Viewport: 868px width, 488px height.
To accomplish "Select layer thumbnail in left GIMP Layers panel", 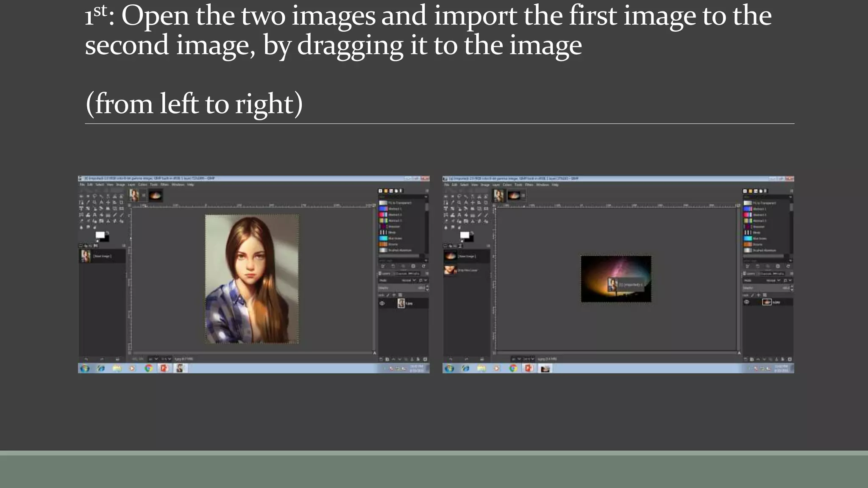I will click(x=401, y=303).
